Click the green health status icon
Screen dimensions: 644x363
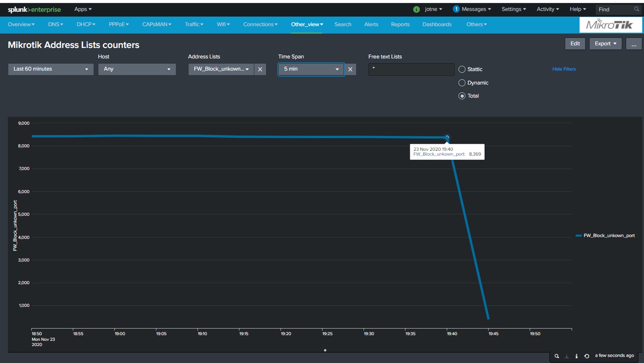416,9
